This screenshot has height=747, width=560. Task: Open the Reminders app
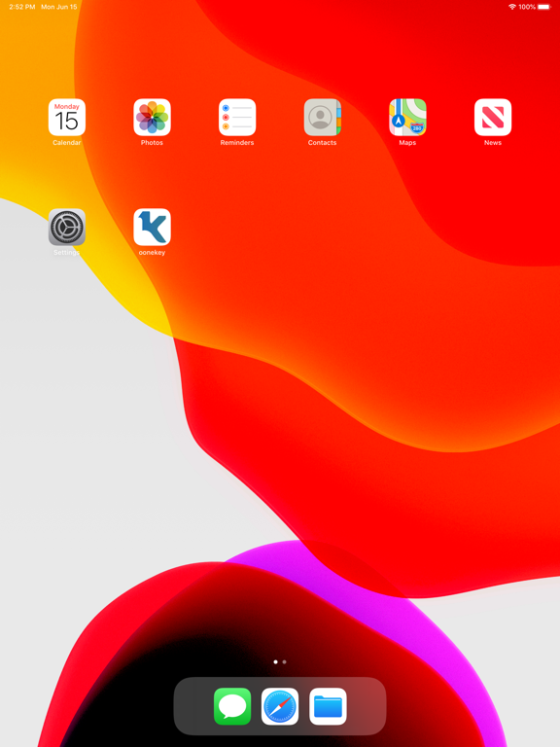(237, 117)
